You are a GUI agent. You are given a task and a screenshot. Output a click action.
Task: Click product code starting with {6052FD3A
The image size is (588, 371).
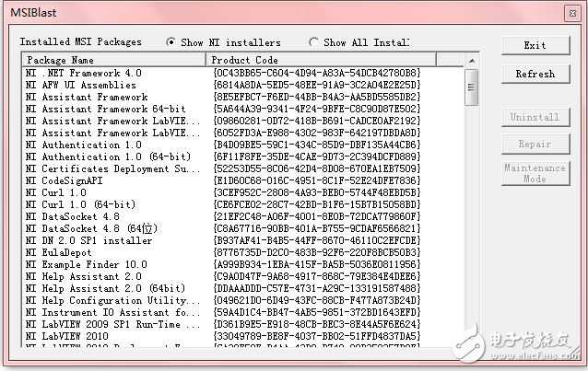tap(317, 133)
